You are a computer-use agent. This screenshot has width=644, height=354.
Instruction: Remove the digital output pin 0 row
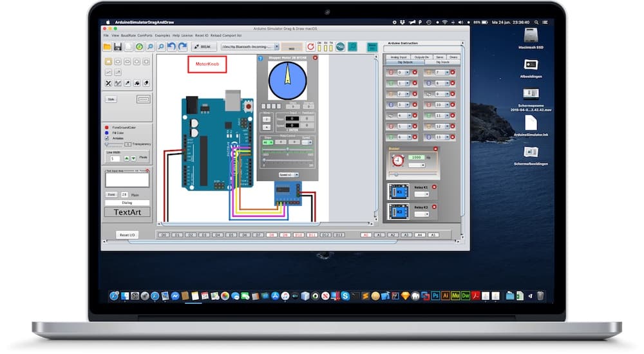(415, 72)
